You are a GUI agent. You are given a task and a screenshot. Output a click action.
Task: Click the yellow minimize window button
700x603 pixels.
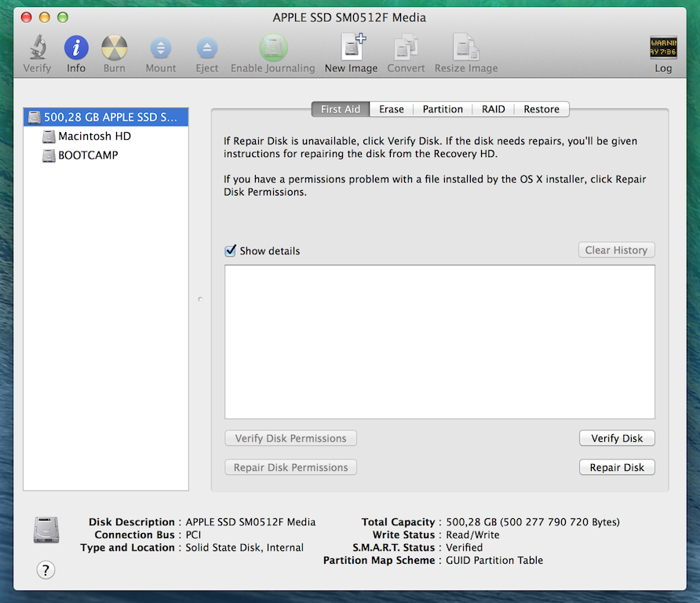coord(45,17)
